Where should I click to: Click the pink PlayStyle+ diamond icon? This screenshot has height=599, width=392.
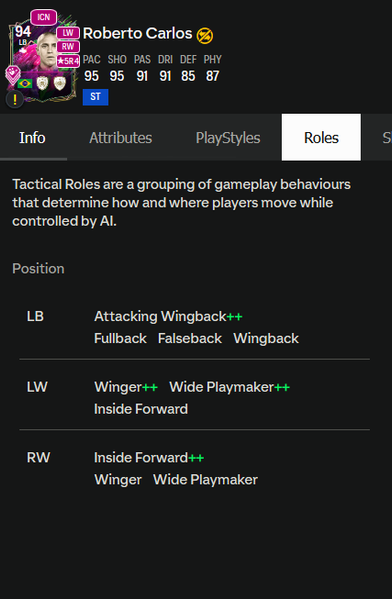[x=13, y=75]
